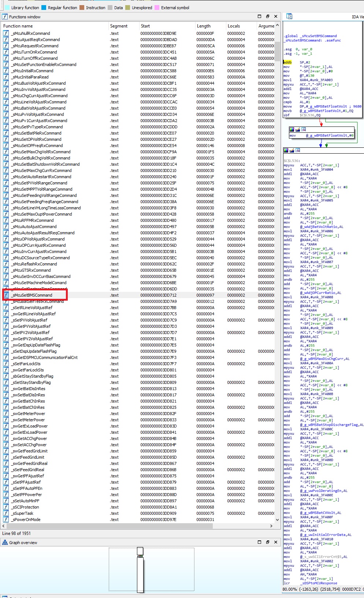
Task: Click edit icon in g_wBMSBatFloatVolt mov node
Action: coord(298,129)
